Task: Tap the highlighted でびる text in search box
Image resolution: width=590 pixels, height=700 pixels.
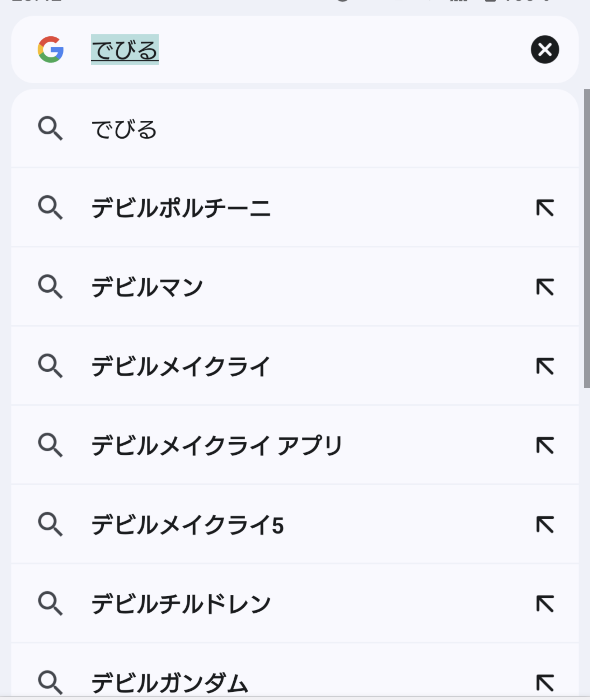Action: 125,50
